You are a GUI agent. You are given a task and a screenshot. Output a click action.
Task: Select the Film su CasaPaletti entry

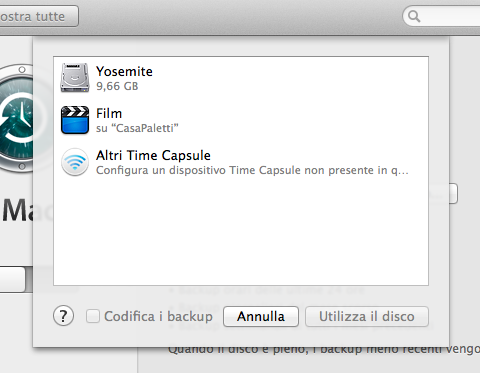pos(241,120)
